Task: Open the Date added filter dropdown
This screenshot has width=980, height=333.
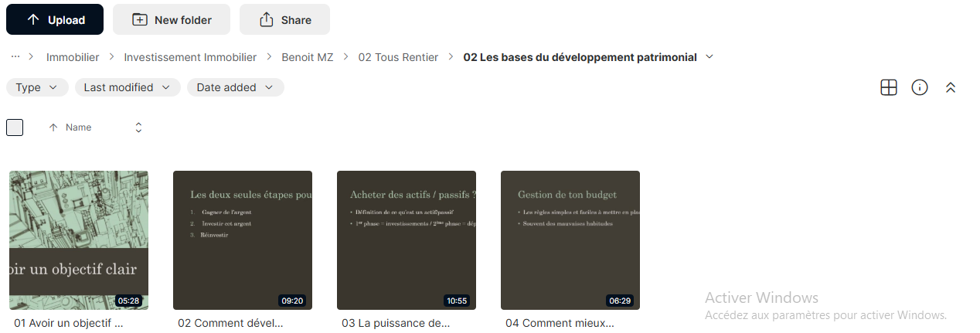Action: pos(236,87)
